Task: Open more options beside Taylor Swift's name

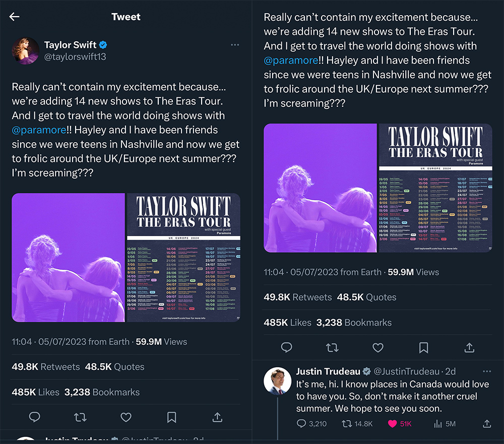Action: [235, 45]
